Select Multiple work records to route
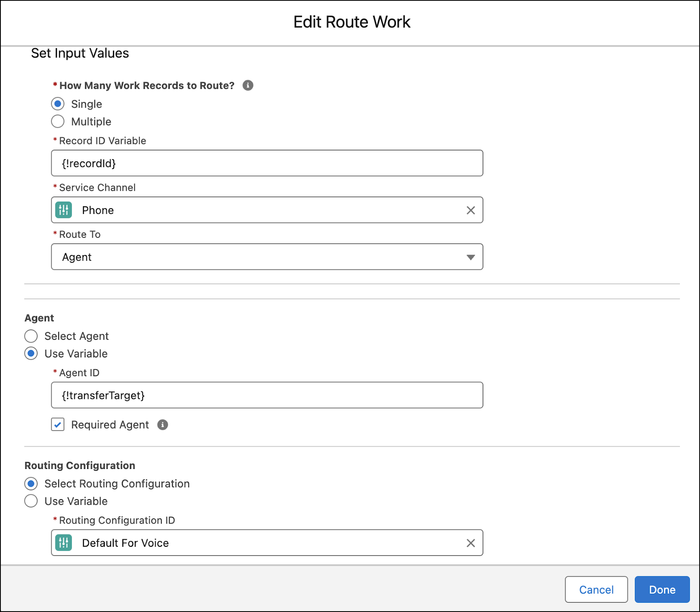 point(57,121)
